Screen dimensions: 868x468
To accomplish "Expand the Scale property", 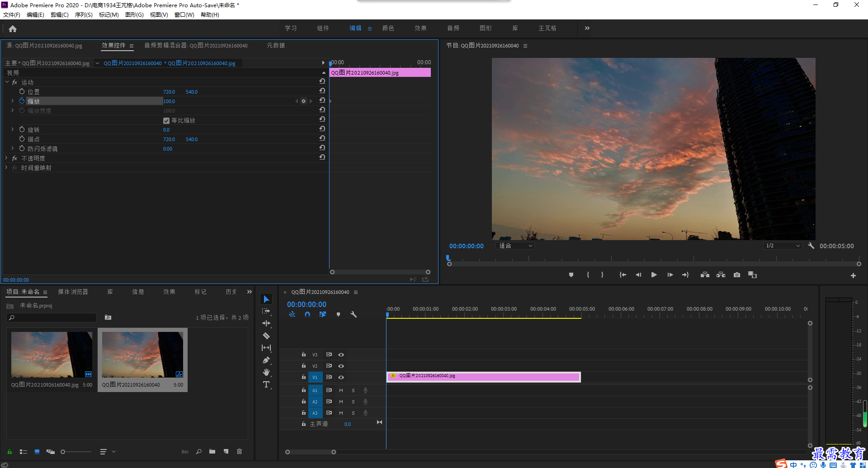I will (x=13, y=101).
